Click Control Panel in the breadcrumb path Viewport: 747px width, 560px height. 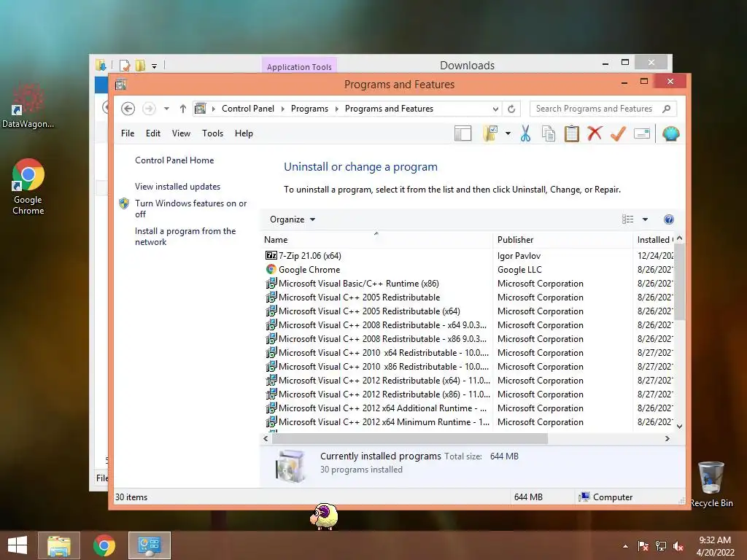coord(248,109)
